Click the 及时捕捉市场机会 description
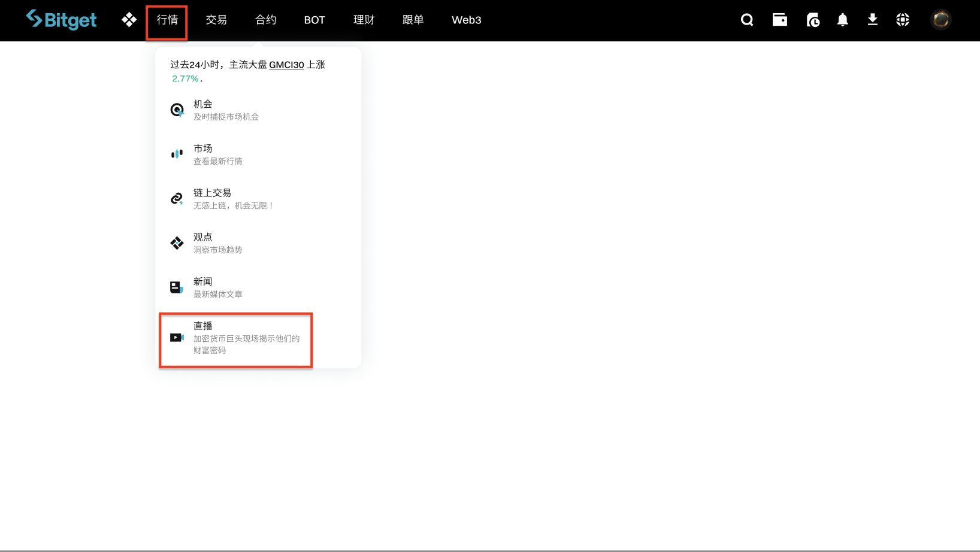The image size is (980, 552). [226, 117]
